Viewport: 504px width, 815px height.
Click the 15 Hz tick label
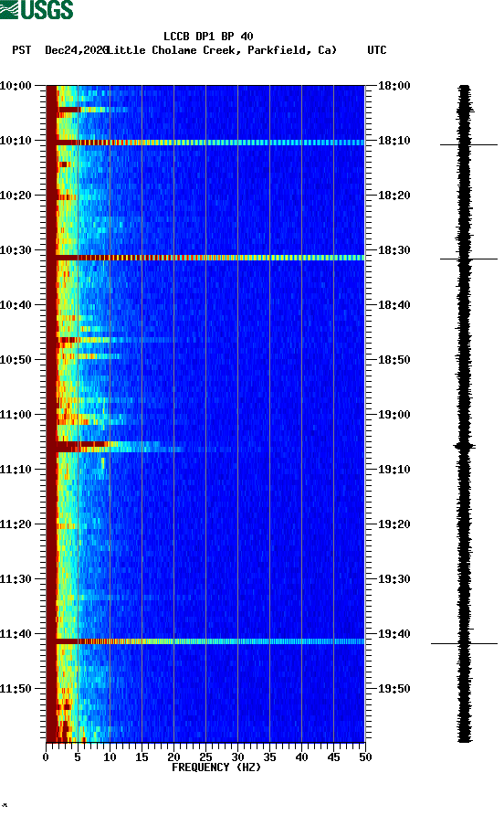142,757
